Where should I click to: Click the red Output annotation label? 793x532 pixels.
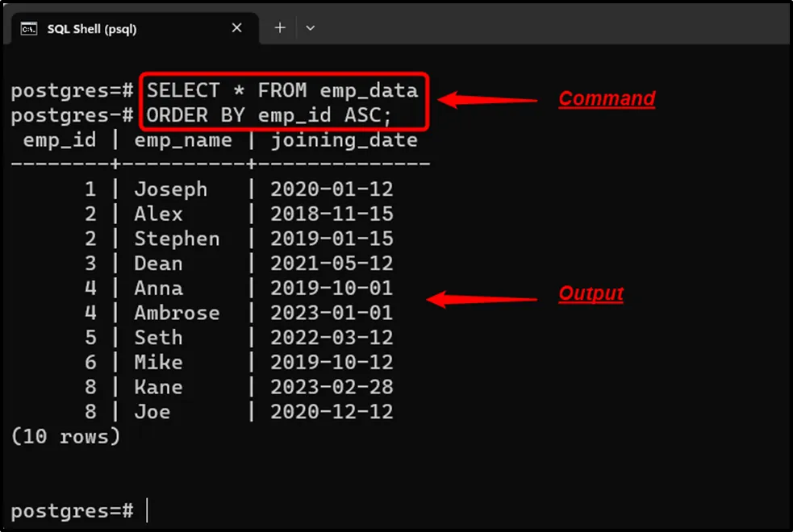point(591,293)
